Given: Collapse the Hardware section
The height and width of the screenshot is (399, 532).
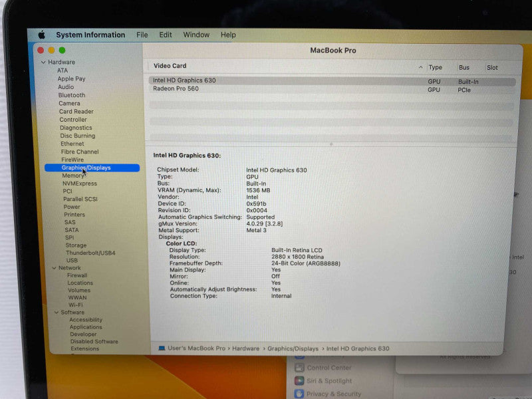Looking at the screenshot, I should [43, 63].
